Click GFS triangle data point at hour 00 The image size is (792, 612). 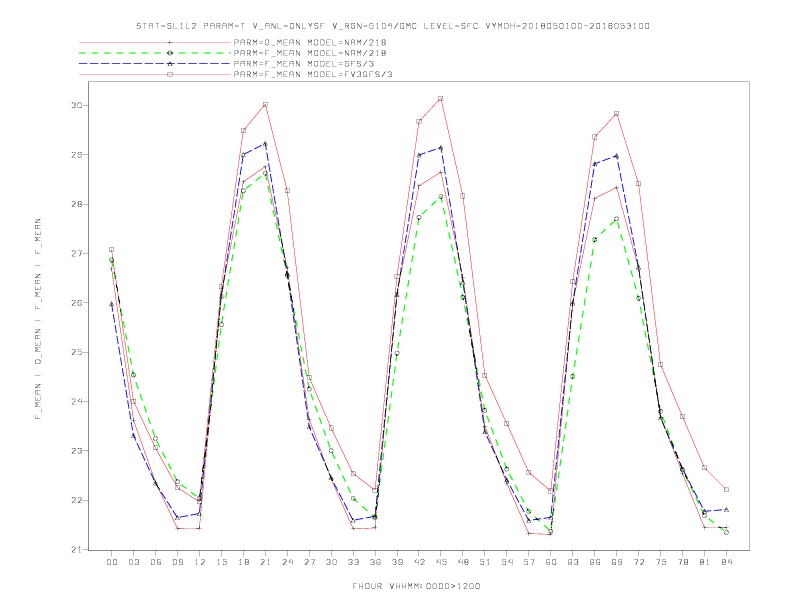[x=112, y=304]
